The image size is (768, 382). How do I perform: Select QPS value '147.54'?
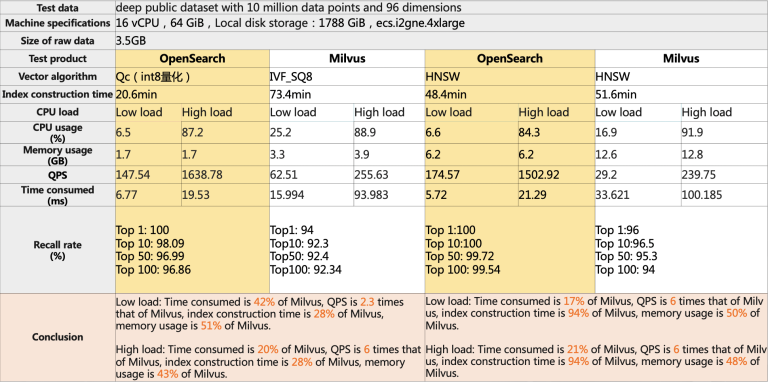click(x=133, y=175)
